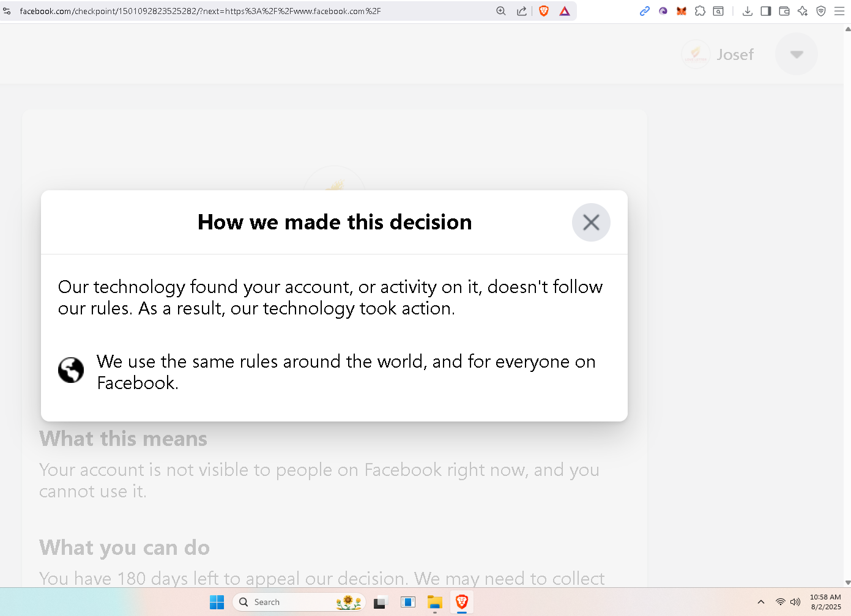Click the site settings icon in address bar
The height and width of the screenshot is (616, 851).
tap(7, 11)
